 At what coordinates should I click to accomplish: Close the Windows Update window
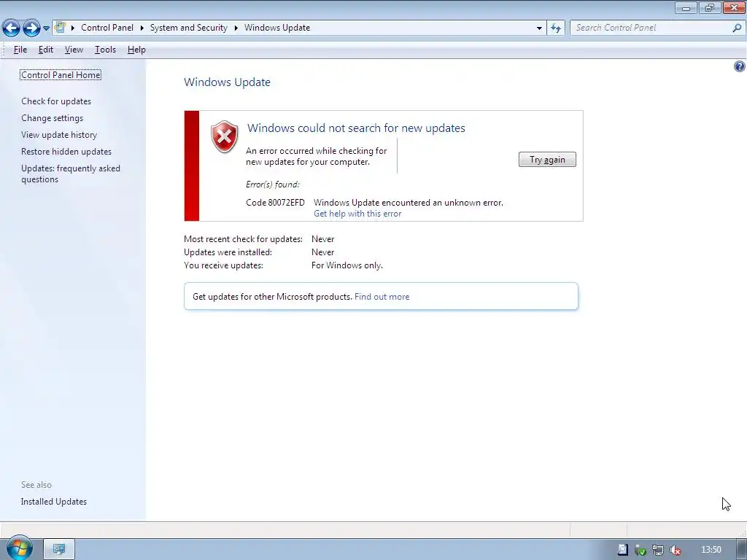coord(735,8)
